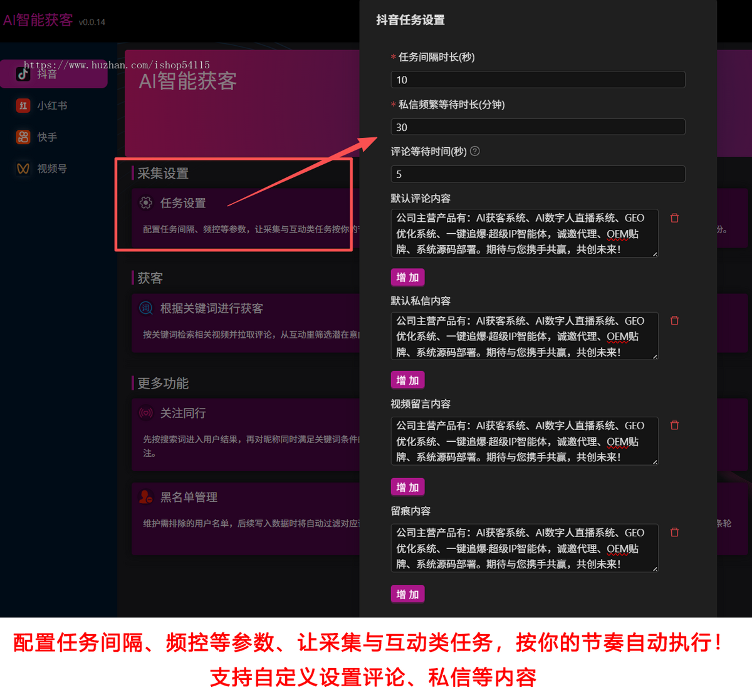Click the gear icon beside 任务设置
The width and height of the screenshot is (752, 700).
click(x=146, y=202)
